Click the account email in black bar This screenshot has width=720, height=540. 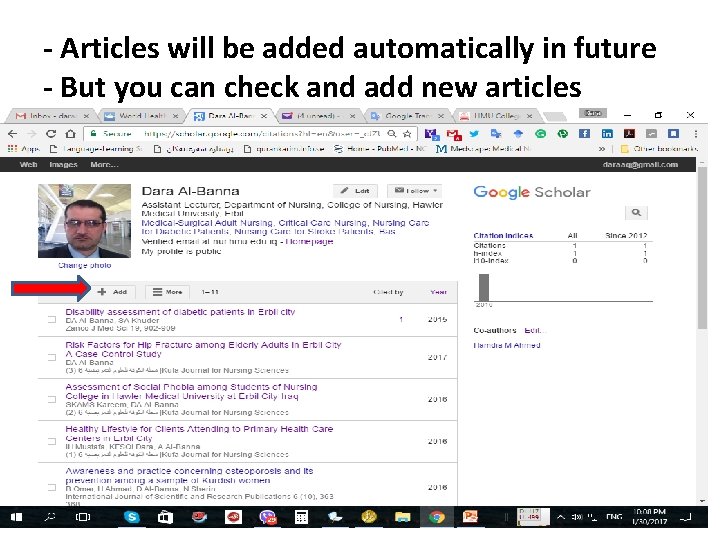(x=640, y=164)
